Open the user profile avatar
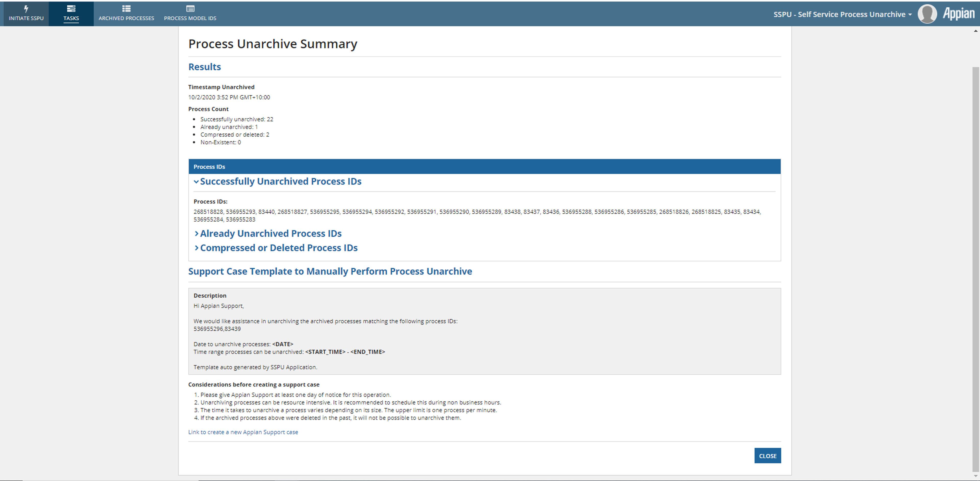The height and width of the screenshot is (481, 980). [927, 14]
